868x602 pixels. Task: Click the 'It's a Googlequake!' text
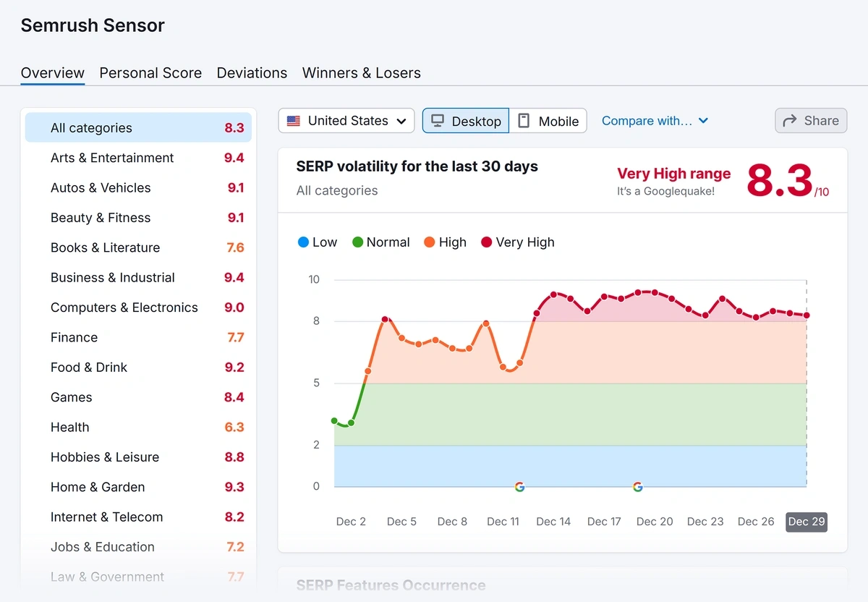click(665, 192)
